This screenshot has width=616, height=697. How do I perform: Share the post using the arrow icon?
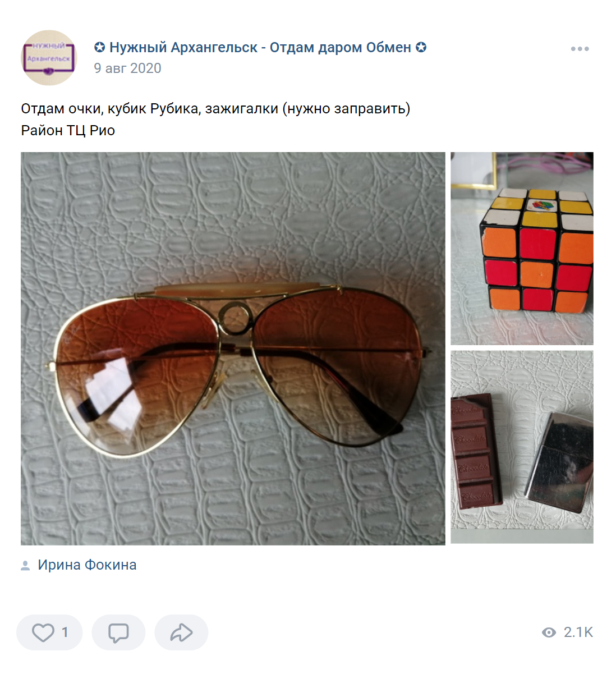181,632
